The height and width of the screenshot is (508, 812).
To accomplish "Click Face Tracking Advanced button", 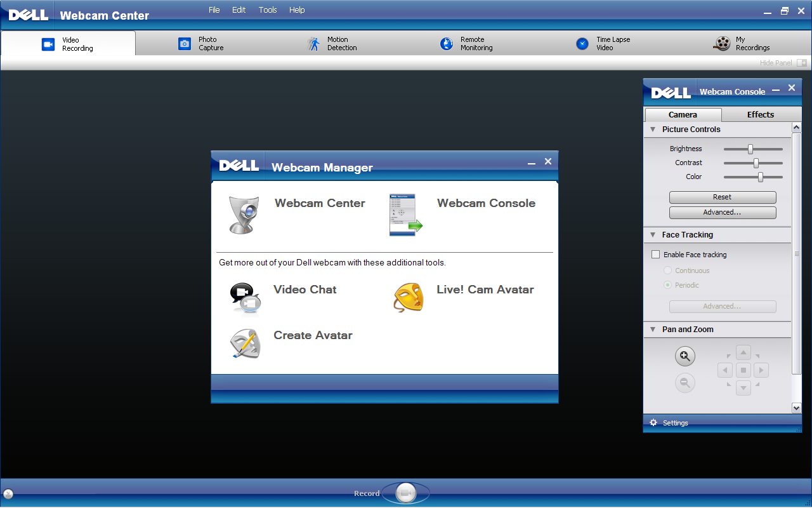I will pyautogui.click(x=723, y=307).
